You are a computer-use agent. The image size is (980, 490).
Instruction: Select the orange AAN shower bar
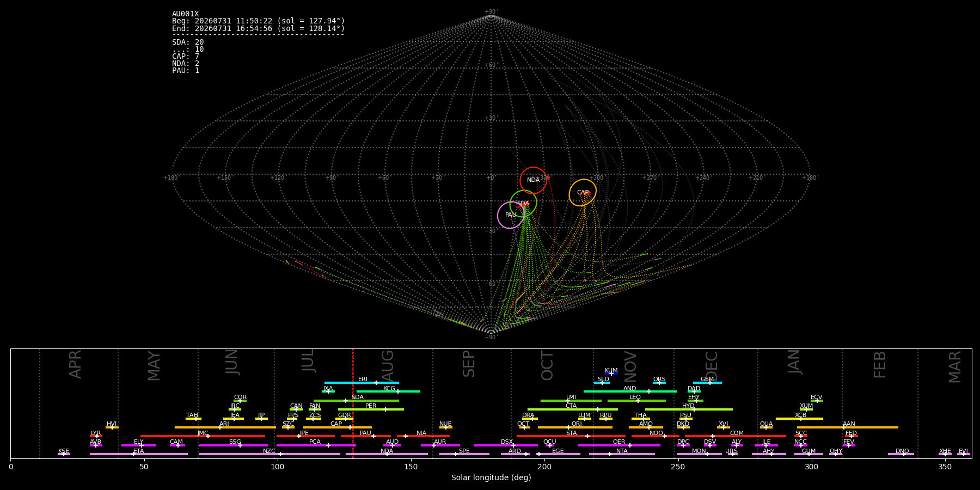point(848,427)
